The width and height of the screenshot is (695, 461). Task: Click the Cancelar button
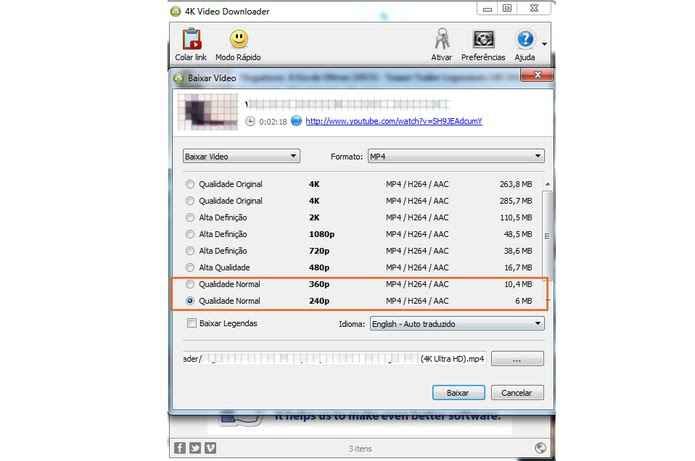pyautogui.click(x=517, y=393)
